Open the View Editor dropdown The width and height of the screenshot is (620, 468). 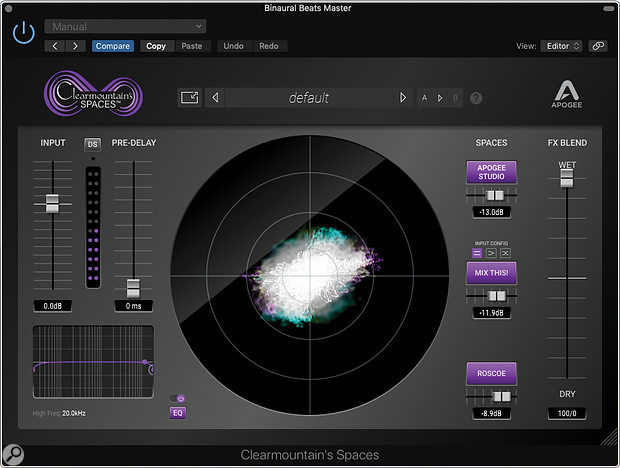coord(561,46)
